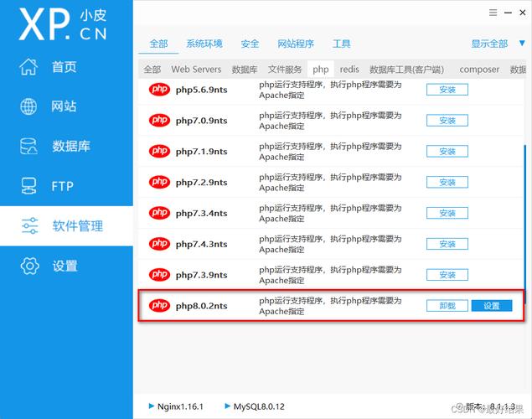Viewport: 532px width, 419px height.
Task: Go to 数据库 in sidebar
Action: 71,146
